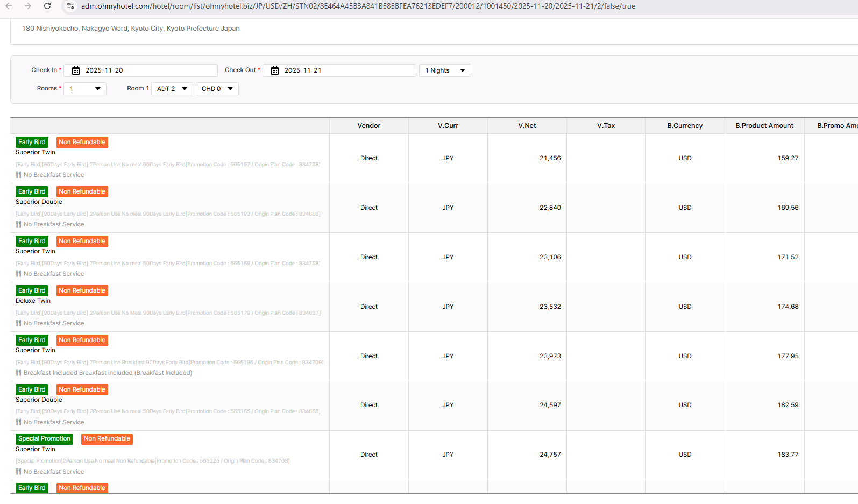Open the Check Out calendar icon

[275, 70]
